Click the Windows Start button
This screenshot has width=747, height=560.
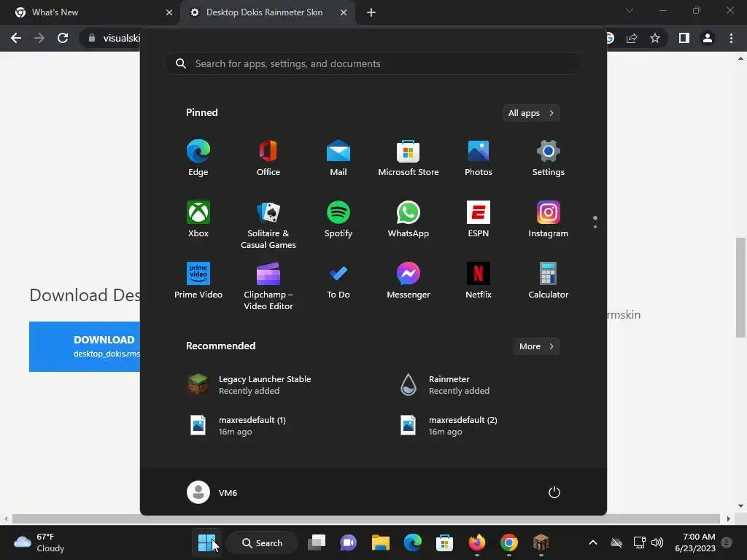tap(206, 542)
